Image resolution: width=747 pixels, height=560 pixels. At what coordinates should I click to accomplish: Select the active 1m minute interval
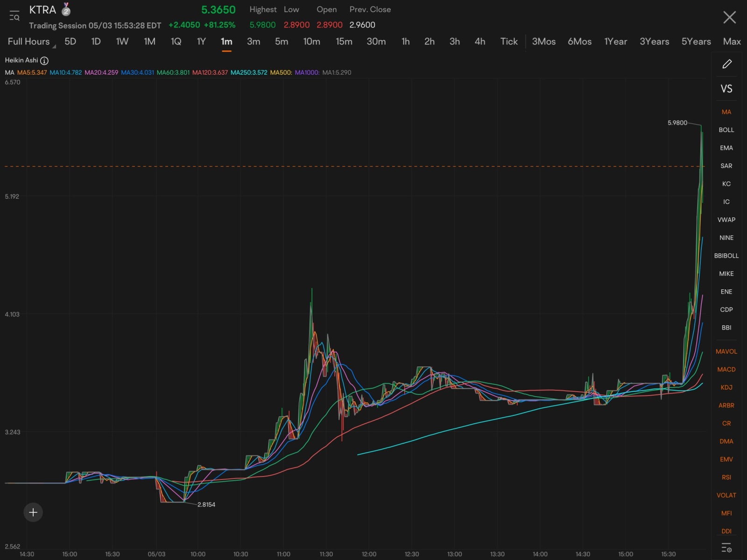pyautogui.click(x=226, y=42)
